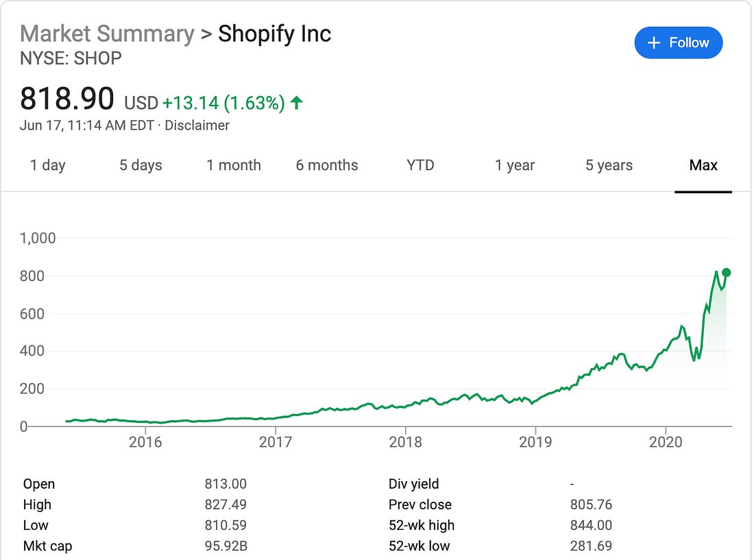
Task: Open the Disclaimer link
Action: coord(197,125)
